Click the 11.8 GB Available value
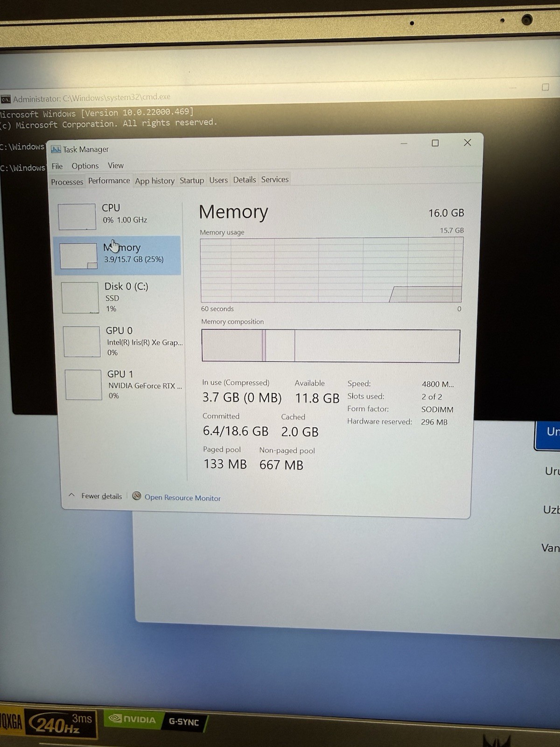Screen dimensions: 560x747 pos(317,398)
